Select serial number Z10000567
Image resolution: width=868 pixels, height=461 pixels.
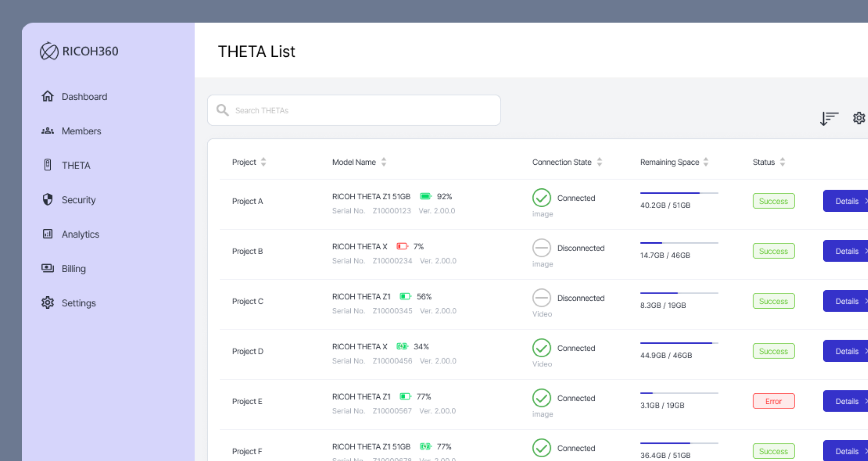(392, 411)
